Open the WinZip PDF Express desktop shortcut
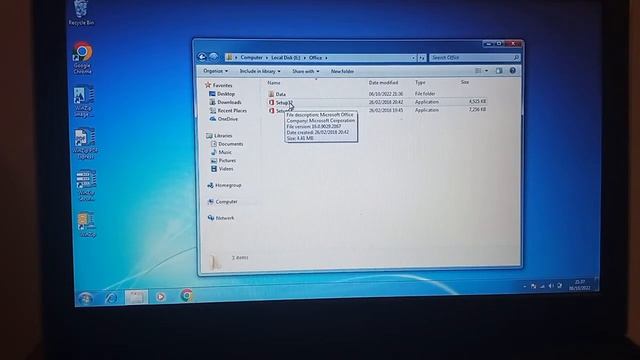 [x=85, y=143]
